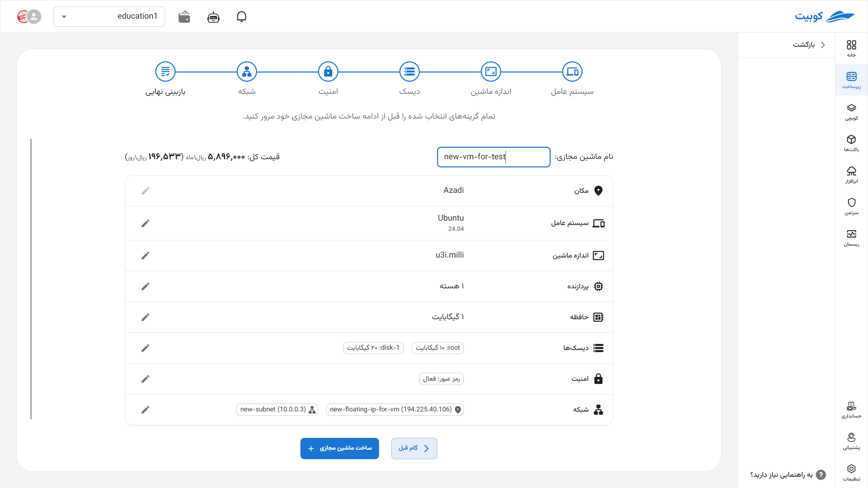Screen dimensions: 868x488
Task: Click the vertical scrollbar of the review panel
Action: 31,279
